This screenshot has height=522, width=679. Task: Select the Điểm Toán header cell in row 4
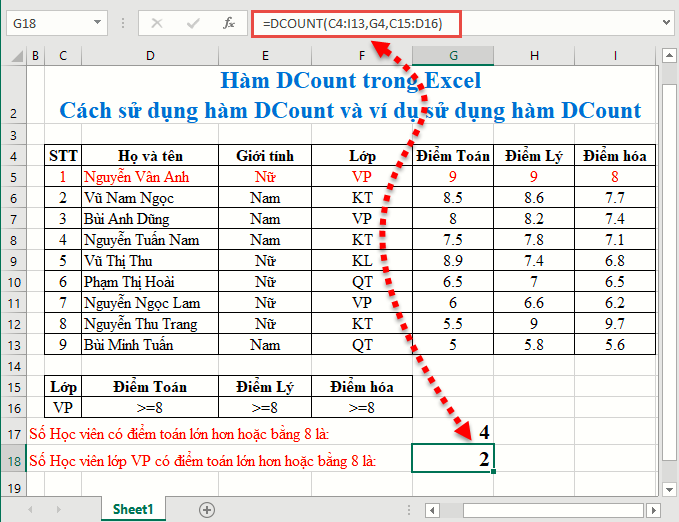tap(453, 155)
